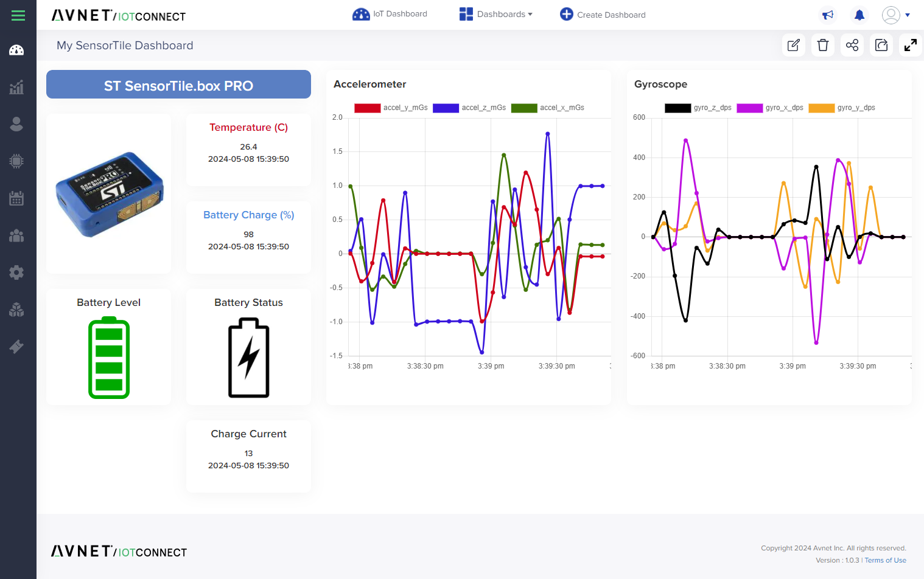Go to IoT Dashboard
Viewport: 924px width, 579px height.
390,14
